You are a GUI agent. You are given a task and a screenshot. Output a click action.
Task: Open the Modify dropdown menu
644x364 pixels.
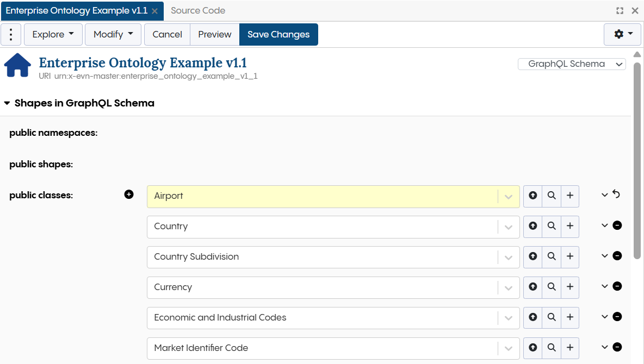pos(113,34)
